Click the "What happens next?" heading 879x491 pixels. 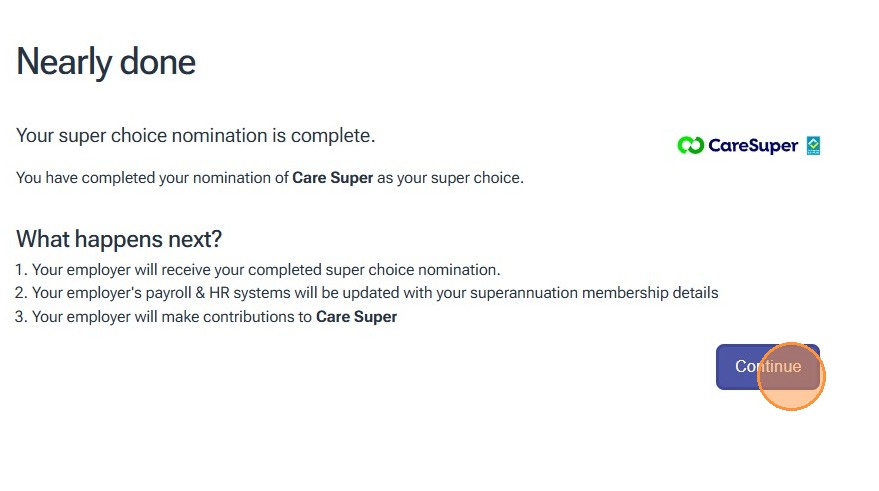click(x=119, y=240)
